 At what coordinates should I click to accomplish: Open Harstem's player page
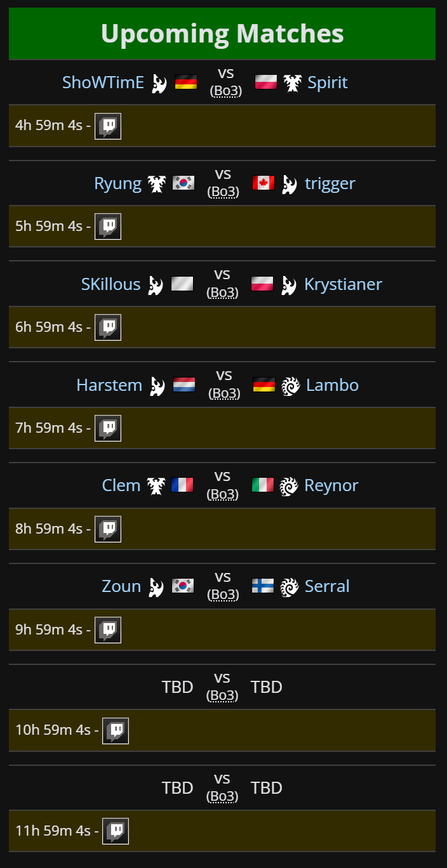[109, 385]
